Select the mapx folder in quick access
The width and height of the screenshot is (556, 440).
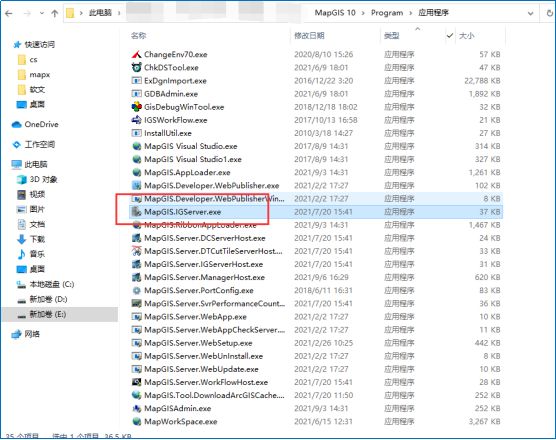point(40,74)
